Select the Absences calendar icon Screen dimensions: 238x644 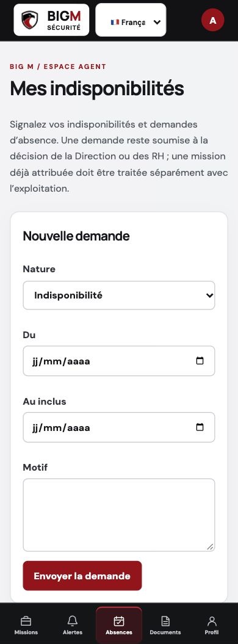(x=119, y=621)
